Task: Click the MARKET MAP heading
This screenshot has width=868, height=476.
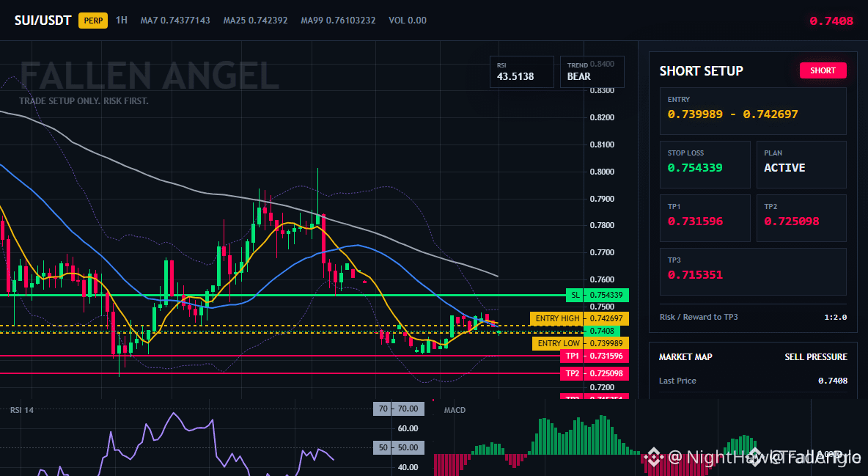Action: pyautogui.click(x=685, y=357)
